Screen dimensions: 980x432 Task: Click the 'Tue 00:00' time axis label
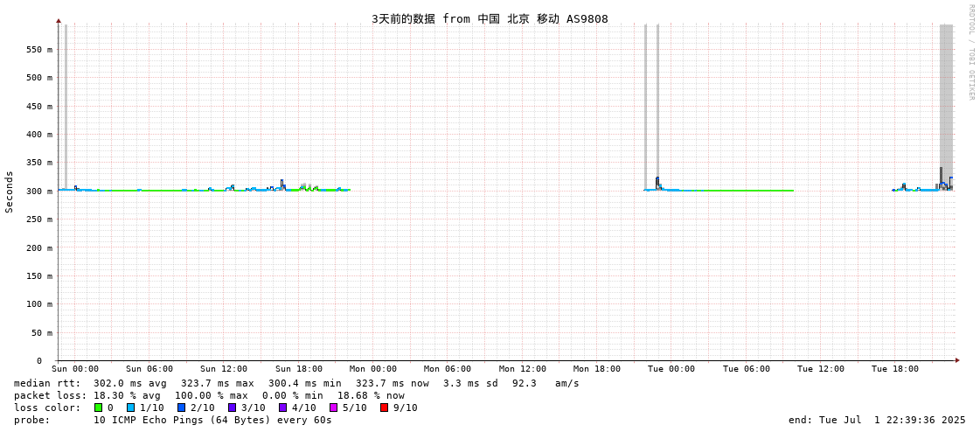coord(671,369)
